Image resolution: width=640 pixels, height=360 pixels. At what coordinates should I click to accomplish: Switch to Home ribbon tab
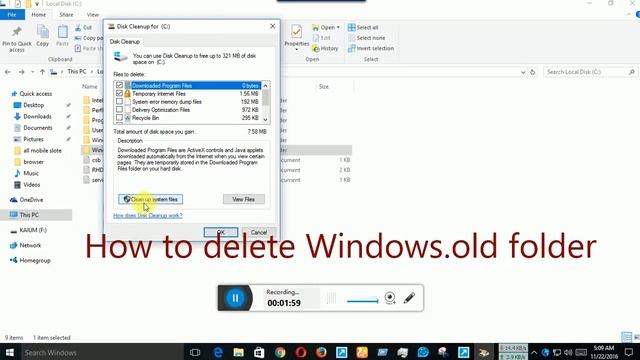39,15
